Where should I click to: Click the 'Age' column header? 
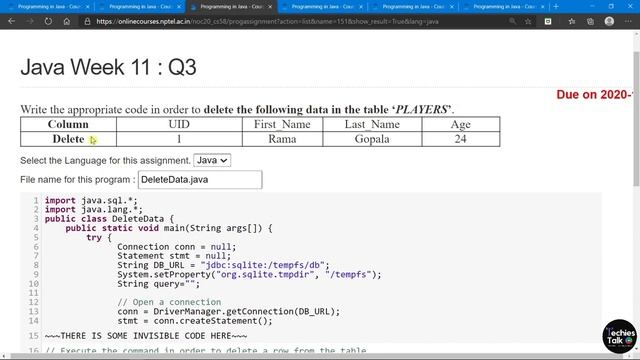460,124
